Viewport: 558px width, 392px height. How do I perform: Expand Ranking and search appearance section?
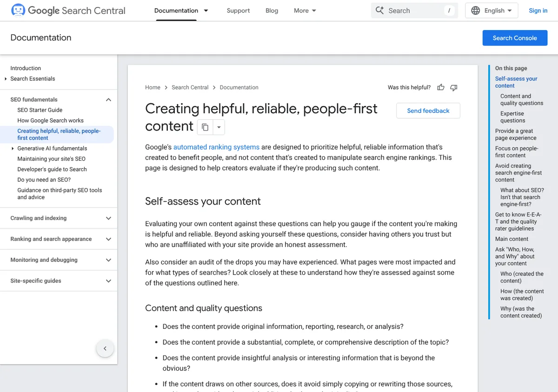pyautogui.click(x=108, y=239)
